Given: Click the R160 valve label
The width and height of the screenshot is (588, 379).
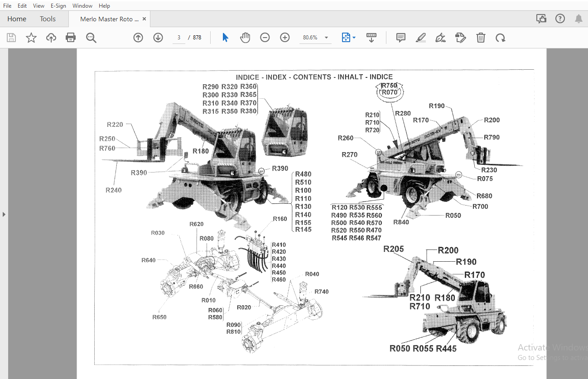Looking at the screenshot, I should click(x=280, y=219).
